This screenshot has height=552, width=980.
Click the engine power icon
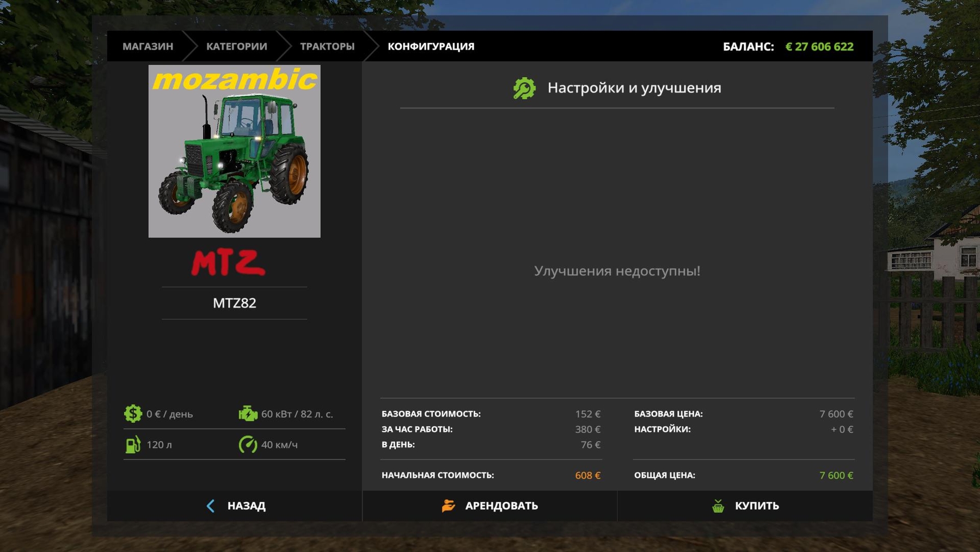(248, 414)
